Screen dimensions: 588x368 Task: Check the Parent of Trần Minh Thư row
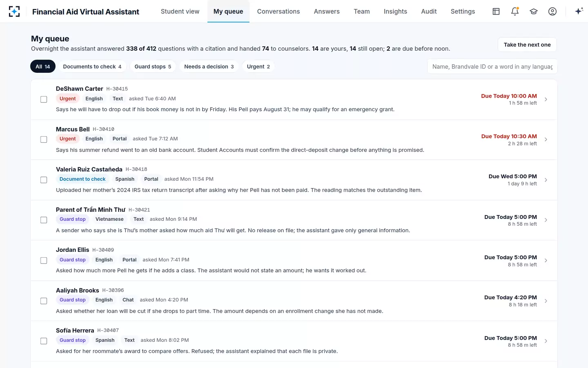pos(44,220)
